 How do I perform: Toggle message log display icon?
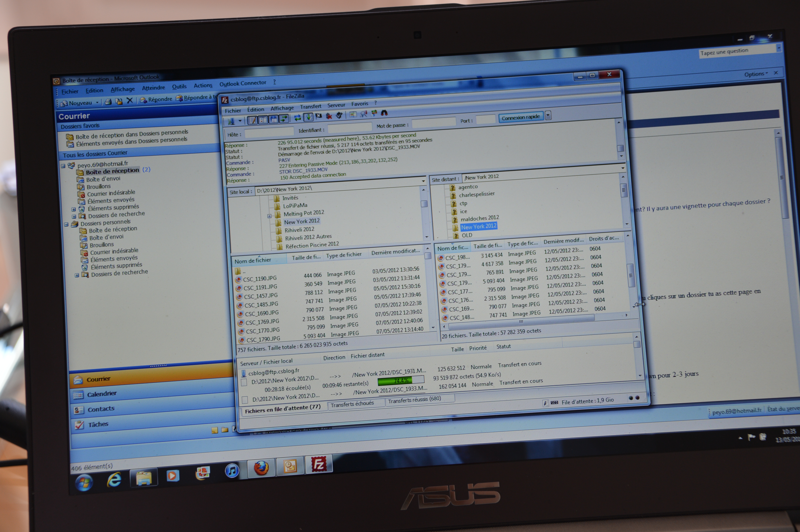click(252, 120)
